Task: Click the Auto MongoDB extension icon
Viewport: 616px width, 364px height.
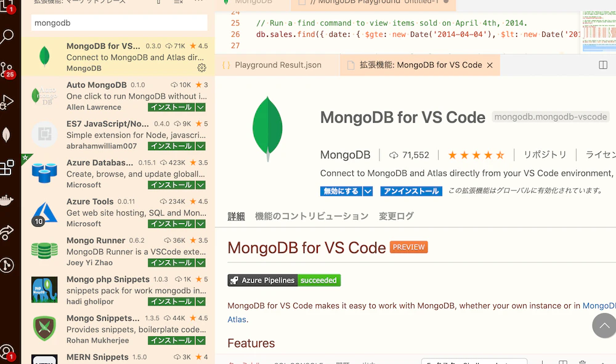Action: (x=44, y=96)
